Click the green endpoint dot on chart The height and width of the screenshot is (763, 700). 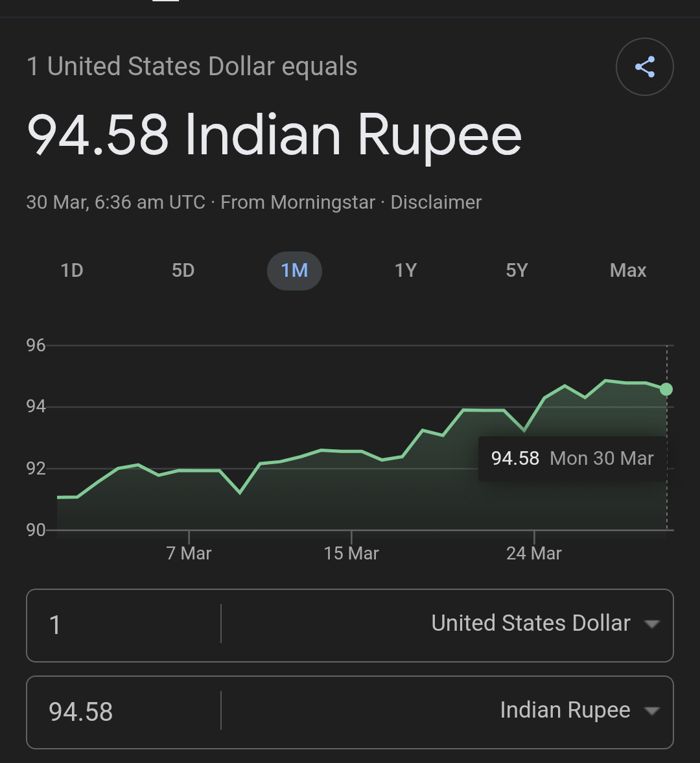(x=666, y=390)
